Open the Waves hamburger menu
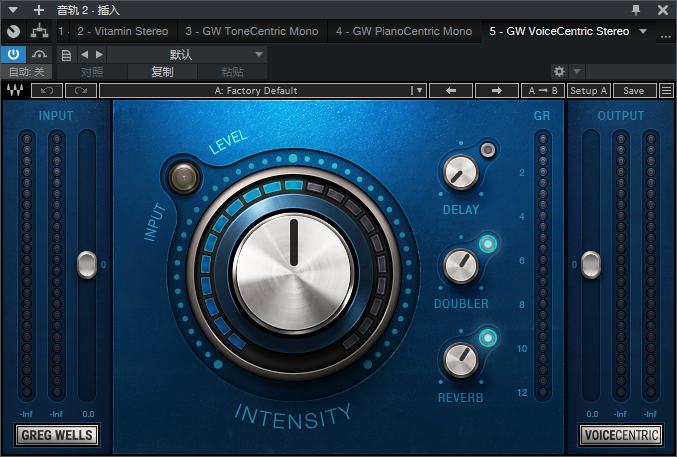 (667, 90)
